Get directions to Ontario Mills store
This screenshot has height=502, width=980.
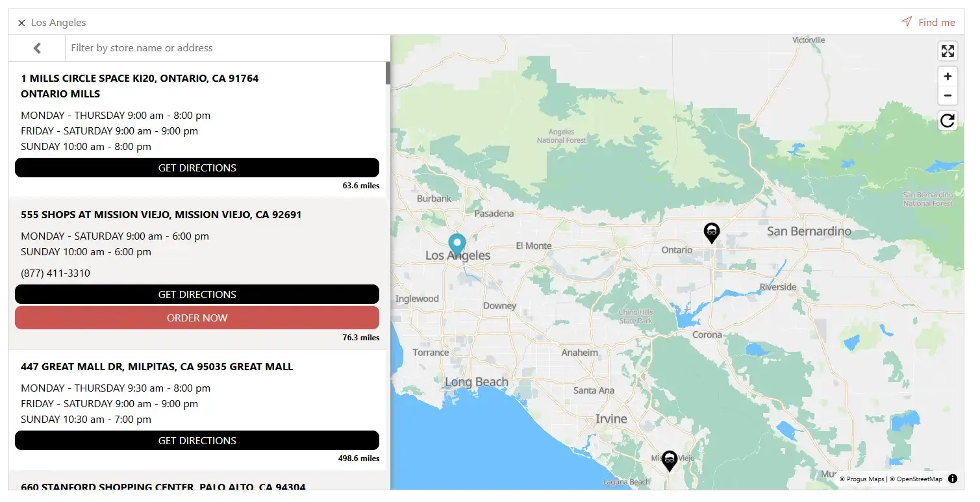click(197, 168)
